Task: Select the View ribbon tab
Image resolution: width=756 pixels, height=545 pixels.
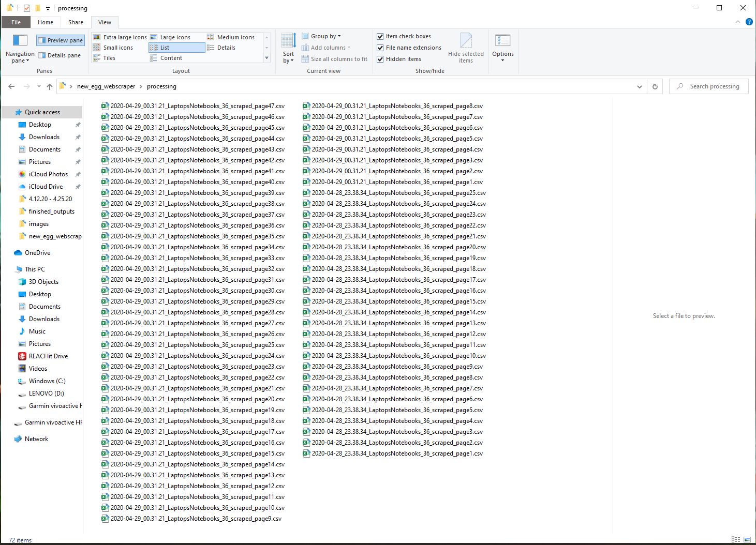Action: (105, 22)
